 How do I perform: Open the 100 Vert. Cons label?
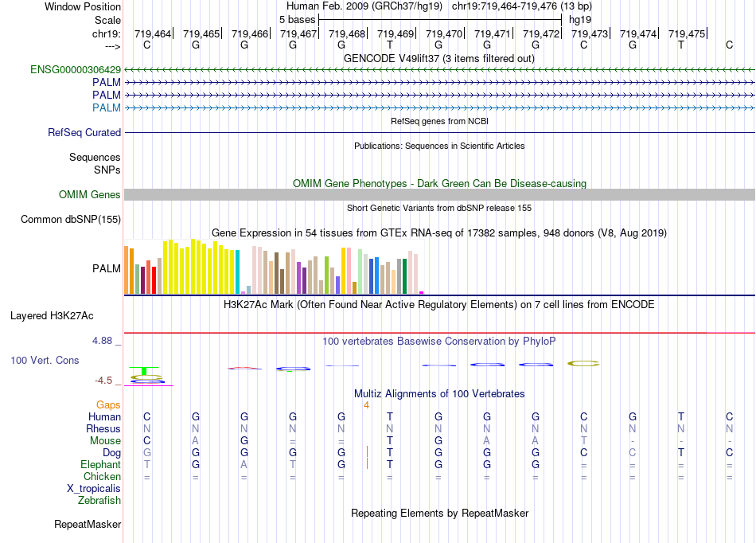pyautogui.click(x=45, y=360)
